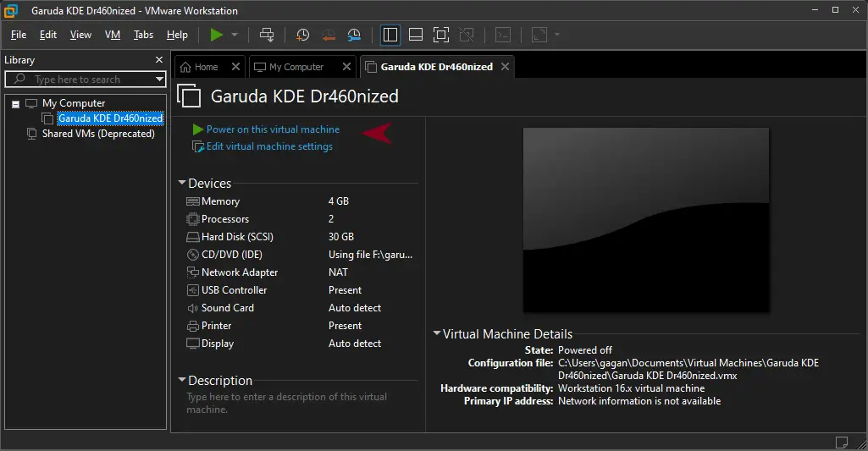
Task: Open the stretch guest dropdown arrow
Action: (x=557, y=35)
